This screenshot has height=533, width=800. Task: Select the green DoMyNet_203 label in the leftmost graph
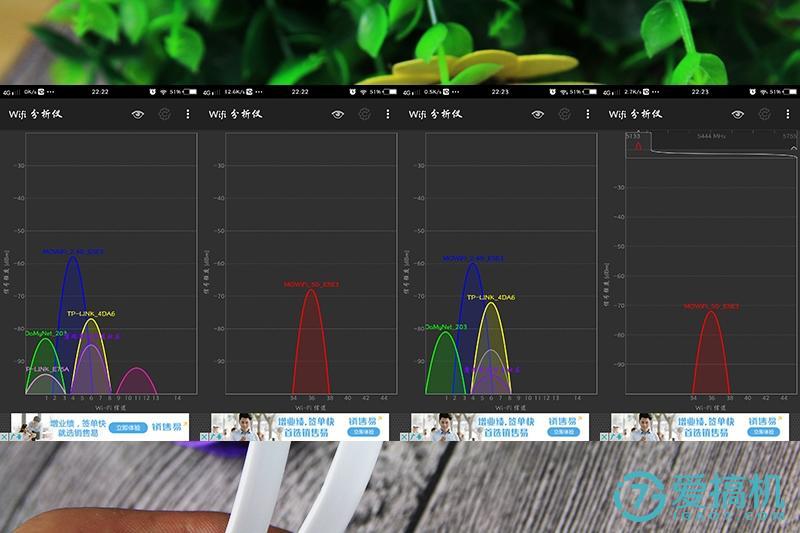click(46, 333)
